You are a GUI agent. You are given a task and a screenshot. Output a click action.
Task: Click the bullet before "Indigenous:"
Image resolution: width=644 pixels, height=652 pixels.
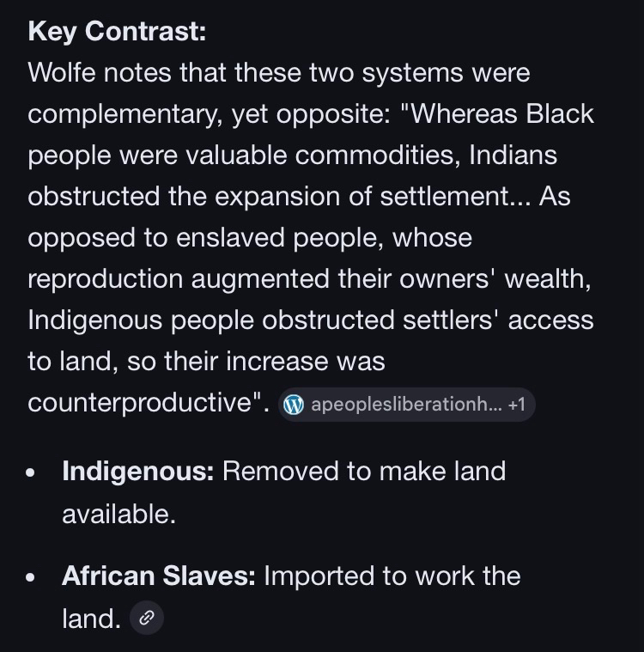[x=32, y=473]
